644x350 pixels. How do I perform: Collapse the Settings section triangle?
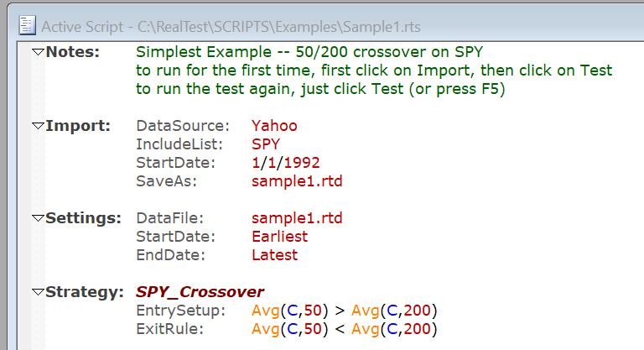tap(38, 219)
